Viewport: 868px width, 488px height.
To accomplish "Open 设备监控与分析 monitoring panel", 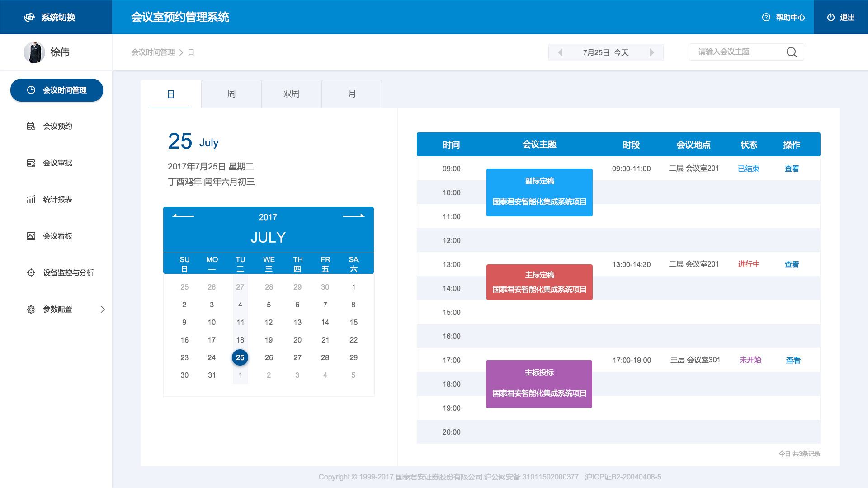I will click(31, 273).
